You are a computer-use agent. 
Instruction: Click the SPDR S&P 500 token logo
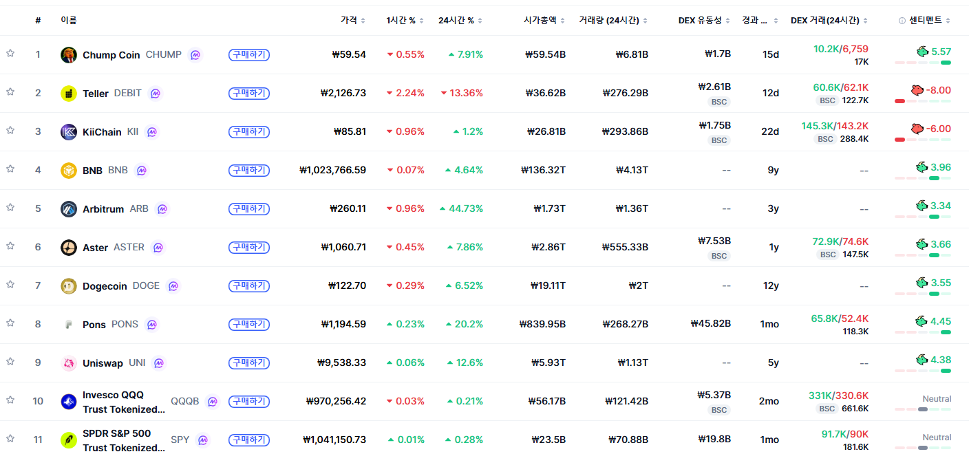[69, 440]
